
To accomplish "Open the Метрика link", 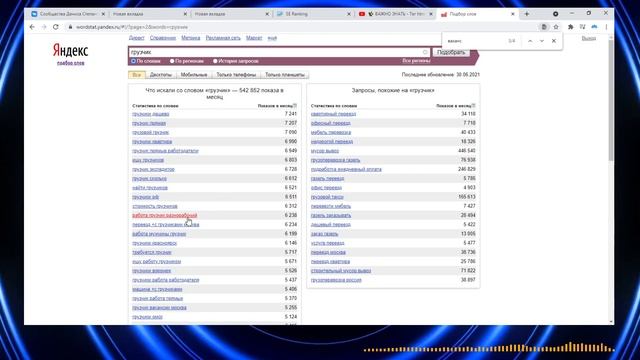I will pos(191,38).
